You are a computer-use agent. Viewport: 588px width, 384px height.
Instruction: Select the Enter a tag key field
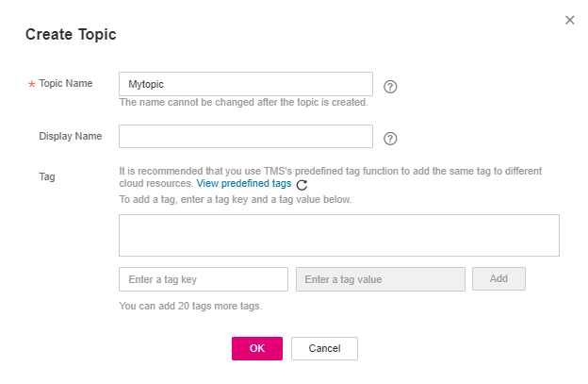(203, 279)
